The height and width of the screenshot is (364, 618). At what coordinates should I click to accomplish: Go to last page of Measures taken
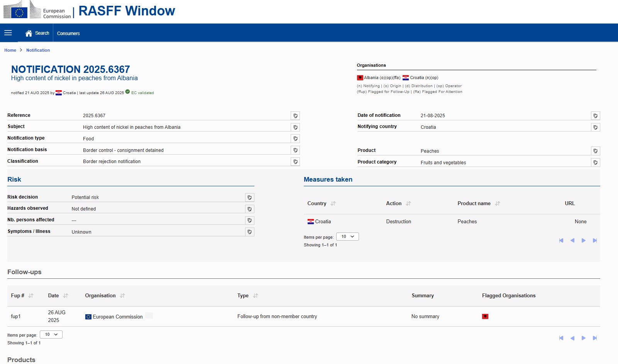tap(595, 241)
